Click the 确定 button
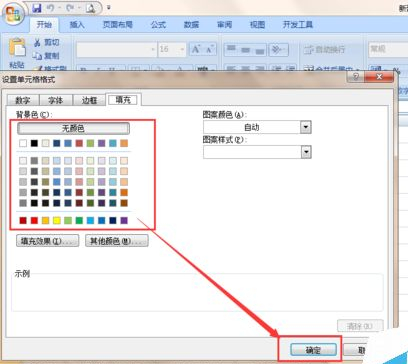This screenshot has height=364, width=408. 313,350
